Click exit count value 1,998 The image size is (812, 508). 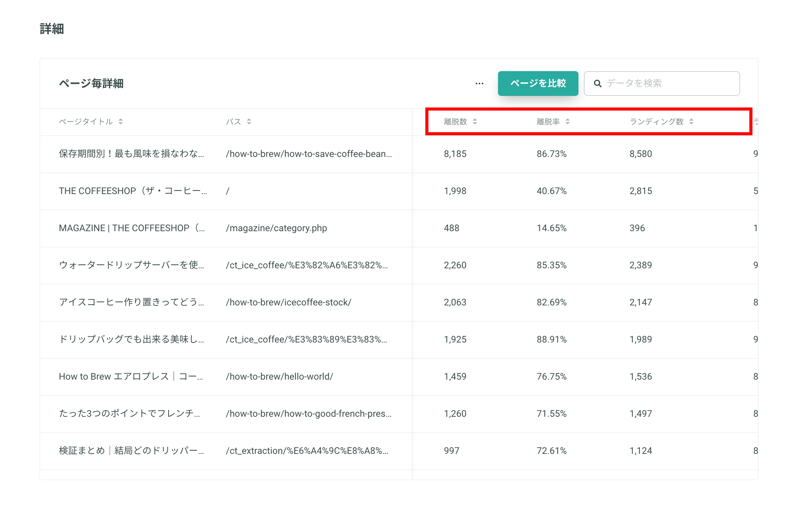(455, 191)
